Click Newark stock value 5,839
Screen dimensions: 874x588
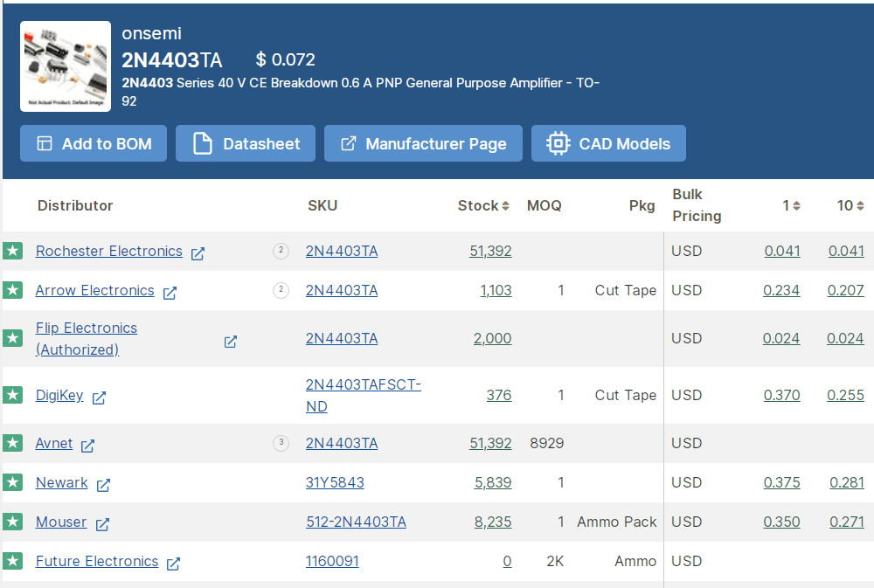point(493,482)
